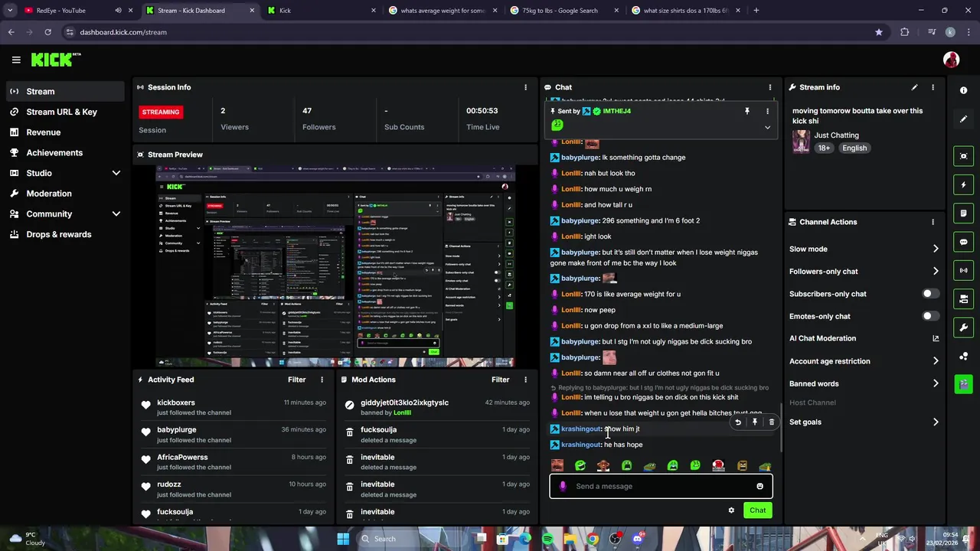
Task: Open Discord from the taskbar
Action: pos(637,539)
